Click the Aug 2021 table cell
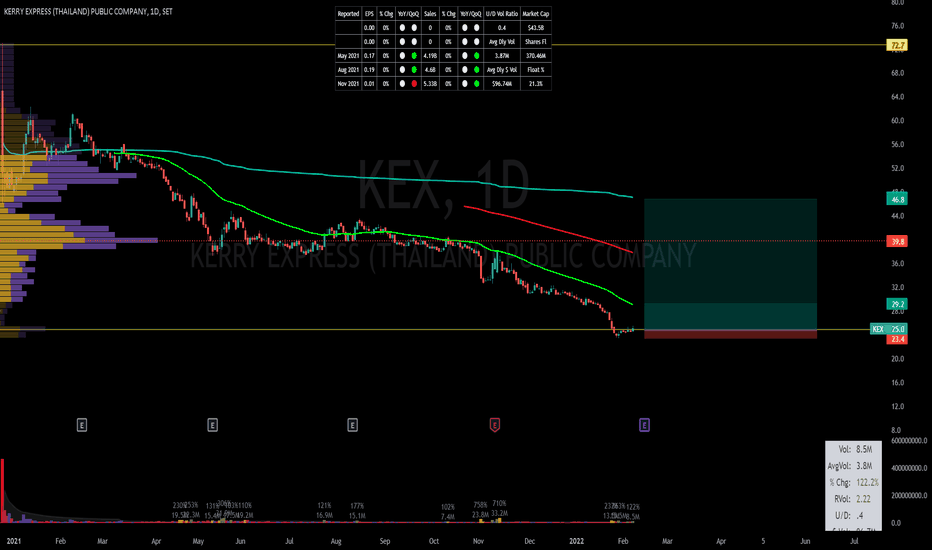 tap(348, 70)
